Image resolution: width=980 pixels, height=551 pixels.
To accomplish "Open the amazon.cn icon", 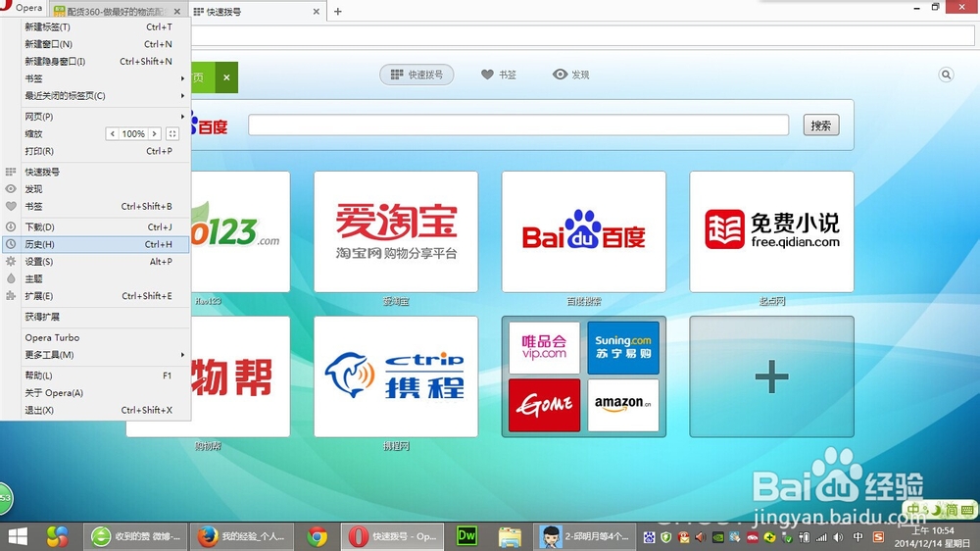I will pyautogui.click(x=623, y=405).
